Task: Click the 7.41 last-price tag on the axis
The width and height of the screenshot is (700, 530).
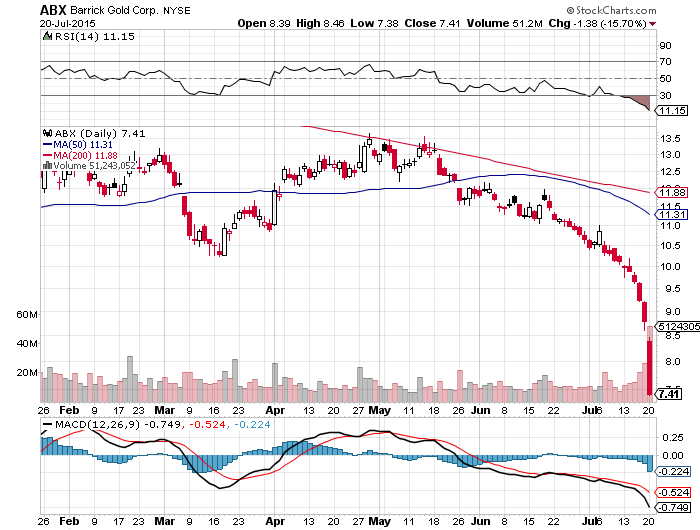Action: pos(668,394)
